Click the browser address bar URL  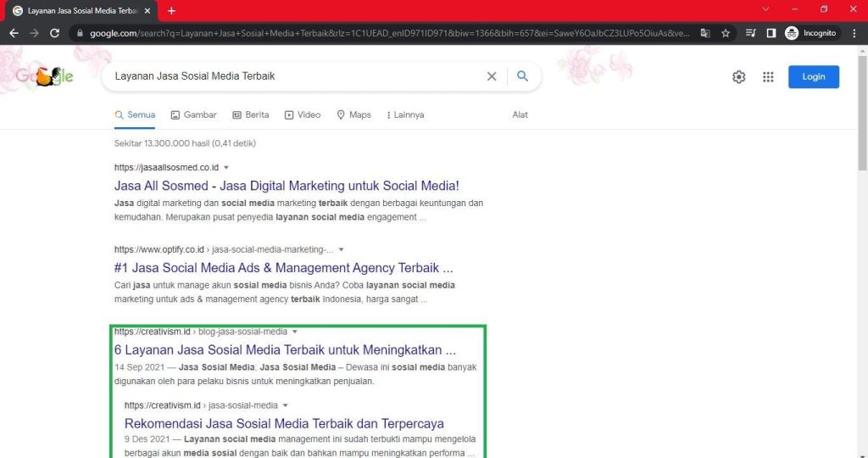[x=390, y=33]
